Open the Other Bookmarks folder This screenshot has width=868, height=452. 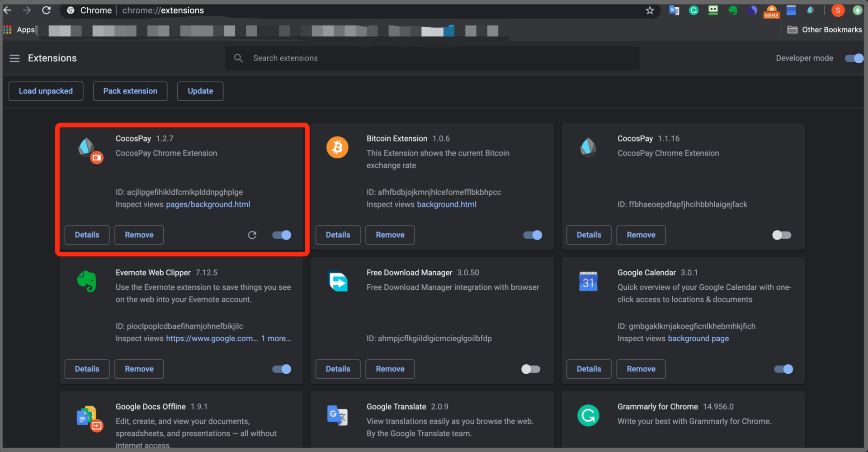tap(825, 30)
